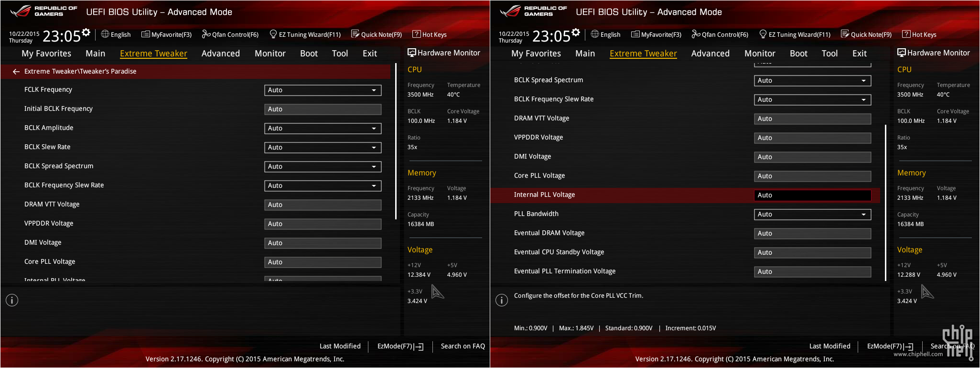Click Core PLL Voltage field in right window
The width and height of the screenshot is (980, 368).
(813, 176)
